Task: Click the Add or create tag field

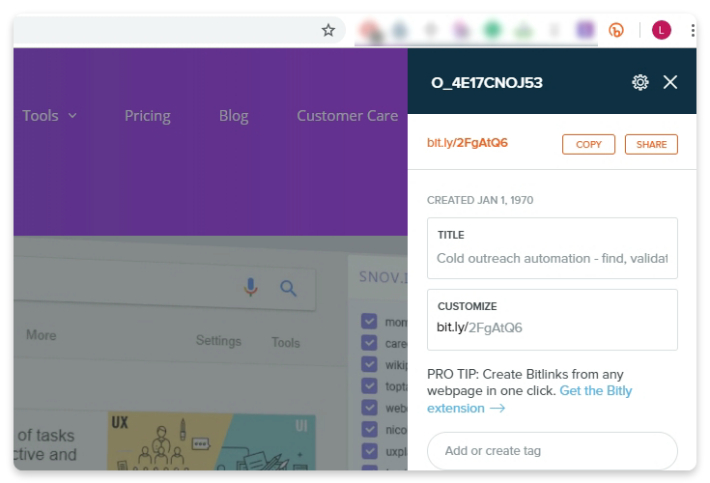Action: coord(552,451)
